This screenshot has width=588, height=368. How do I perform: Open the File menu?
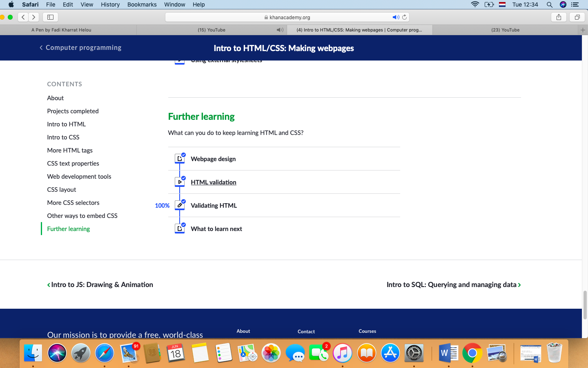[51, 4]
